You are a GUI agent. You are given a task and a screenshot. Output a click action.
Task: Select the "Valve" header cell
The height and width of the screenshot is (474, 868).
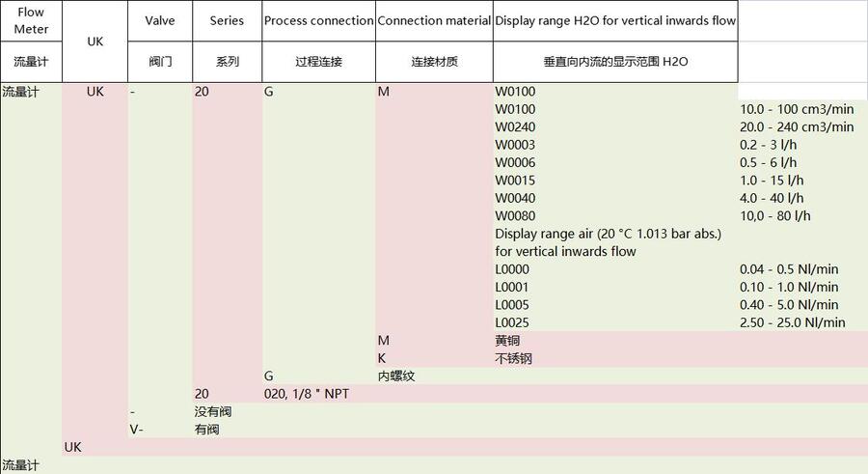pos(160,20)
